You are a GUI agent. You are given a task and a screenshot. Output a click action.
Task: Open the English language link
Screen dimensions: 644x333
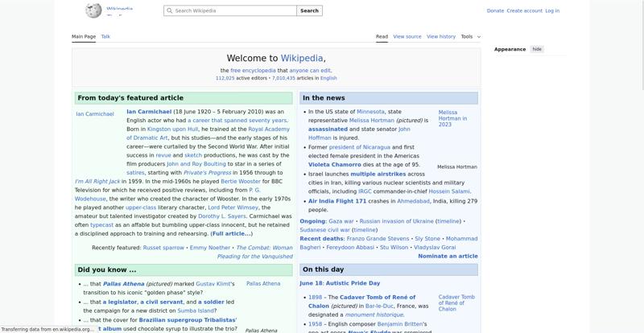click(328, 78)
